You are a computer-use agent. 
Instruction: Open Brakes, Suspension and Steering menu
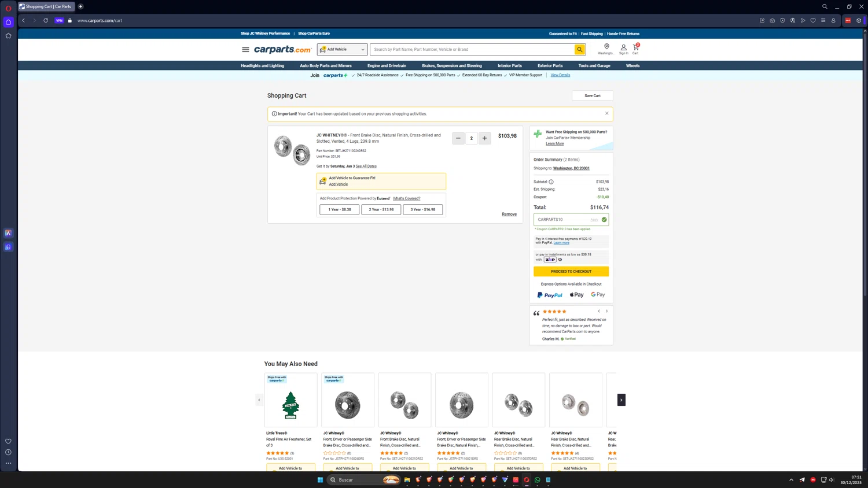coord(452,66)
